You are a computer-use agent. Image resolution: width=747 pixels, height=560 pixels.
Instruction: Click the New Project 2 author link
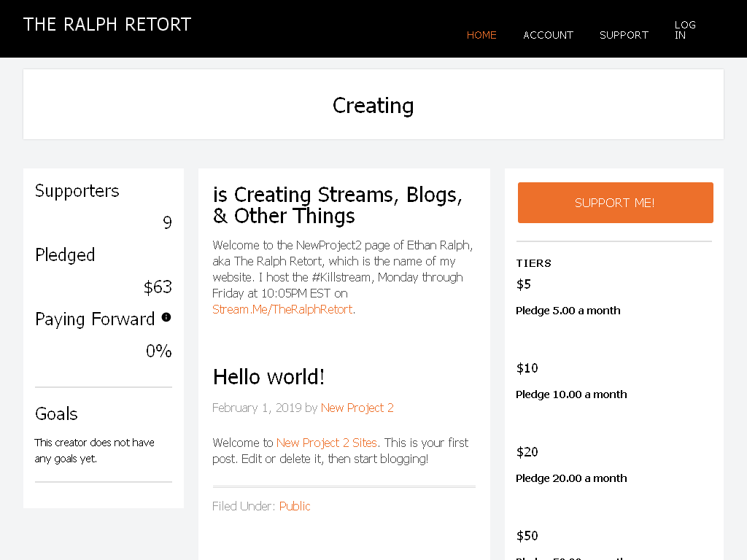[357, 408]
